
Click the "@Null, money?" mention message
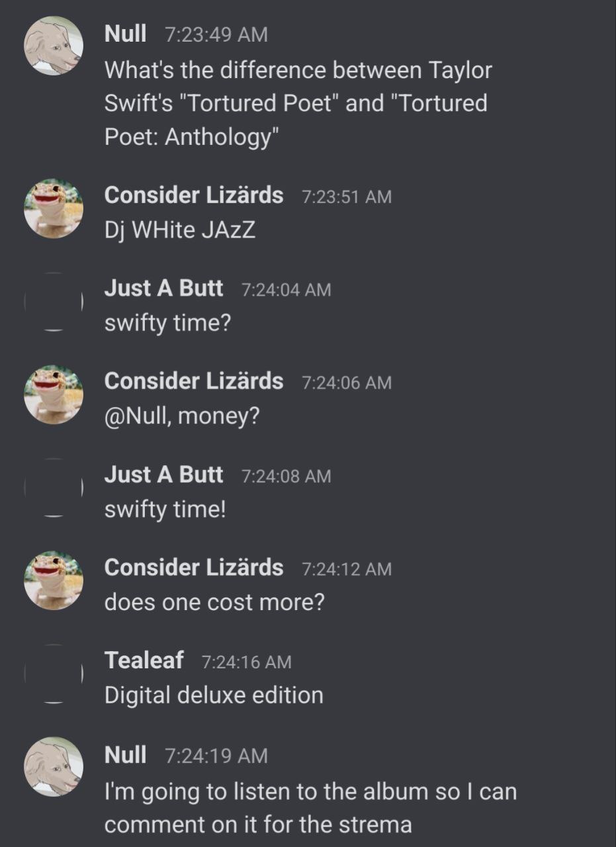tap(182, 416)
